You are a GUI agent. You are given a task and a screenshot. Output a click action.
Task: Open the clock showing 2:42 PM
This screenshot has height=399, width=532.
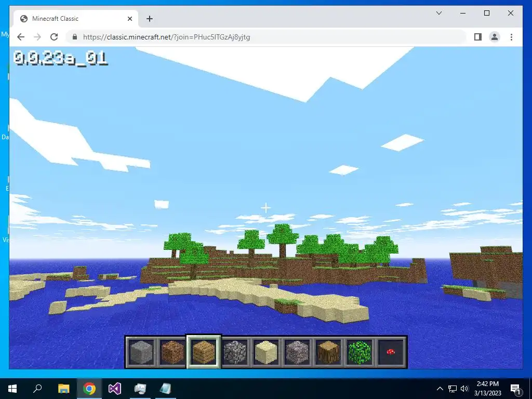[x=487, y=389]
